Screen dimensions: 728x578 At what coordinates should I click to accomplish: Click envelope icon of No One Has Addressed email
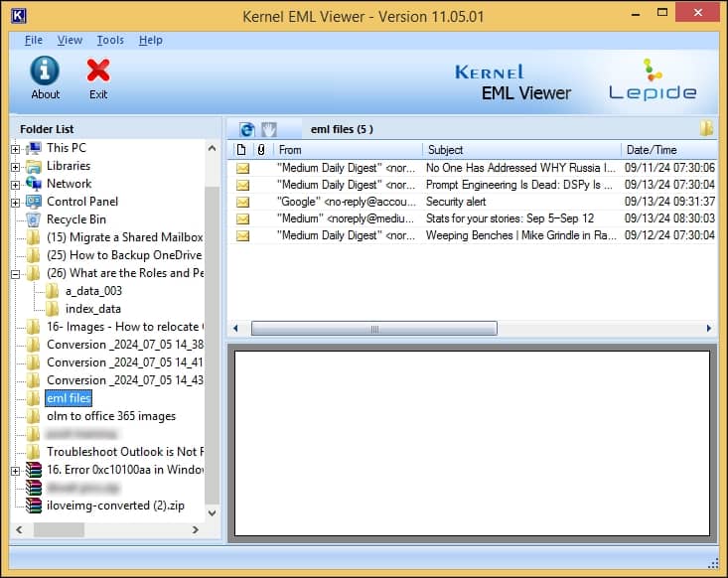(242, 168)
